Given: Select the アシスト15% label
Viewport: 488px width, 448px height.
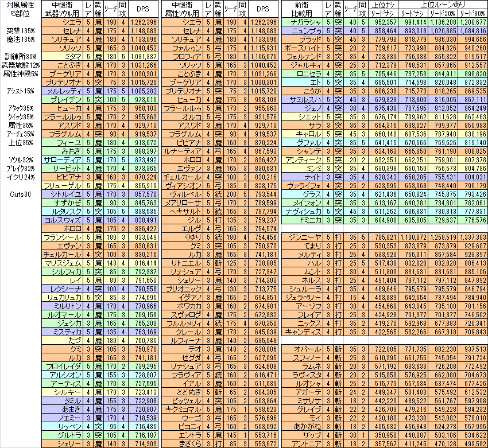Looking at the screenshot, I should (21, 91).
